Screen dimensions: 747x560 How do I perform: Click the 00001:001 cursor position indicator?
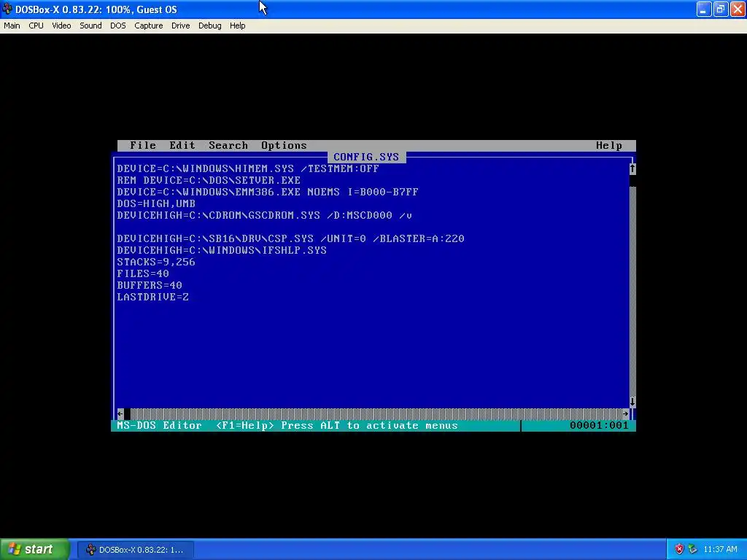click(x=599, y=426)
